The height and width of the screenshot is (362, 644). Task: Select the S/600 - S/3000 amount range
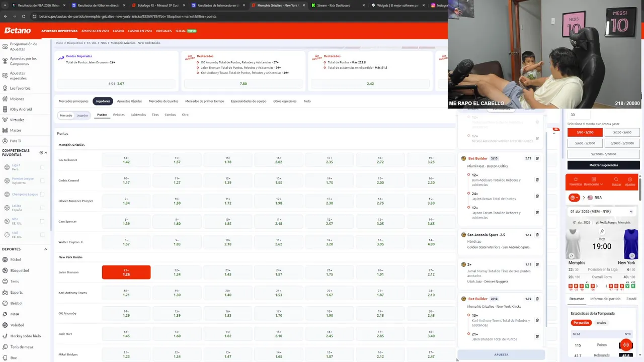click(585, 143)
